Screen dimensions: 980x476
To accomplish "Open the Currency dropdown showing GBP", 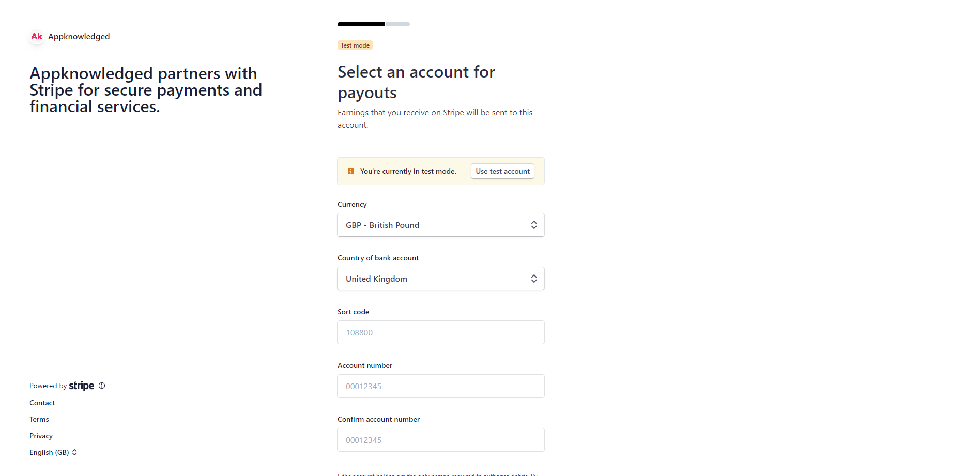I will point(440,225).
